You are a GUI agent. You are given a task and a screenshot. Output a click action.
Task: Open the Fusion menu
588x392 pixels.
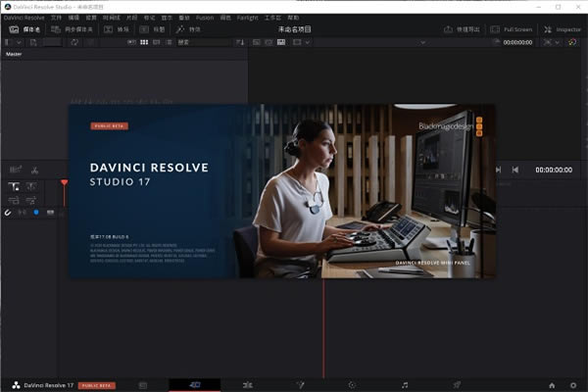(x=204, y=18)
